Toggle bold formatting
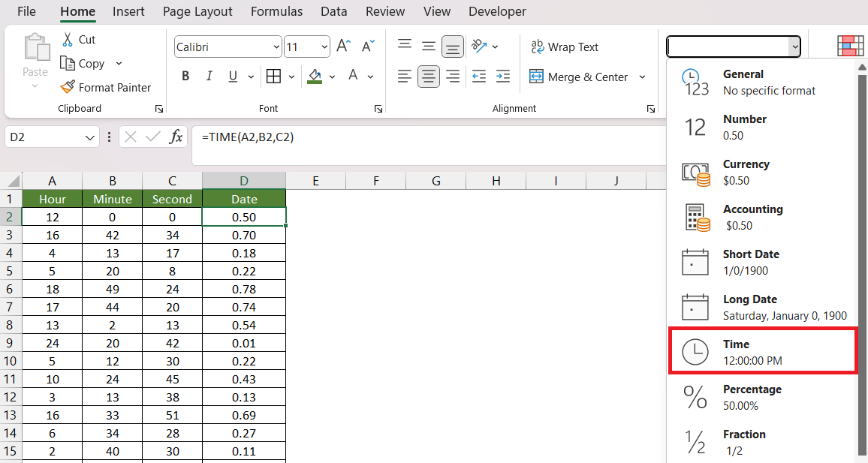The height and width of the screenshot is (463, 868). pyautogui.click(x=185, y=76)
